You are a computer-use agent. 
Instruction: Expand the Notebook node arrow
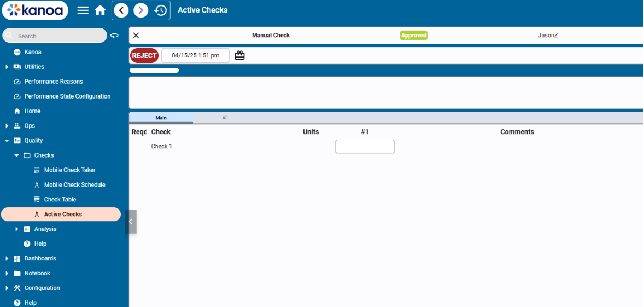[x=7, y=273]
